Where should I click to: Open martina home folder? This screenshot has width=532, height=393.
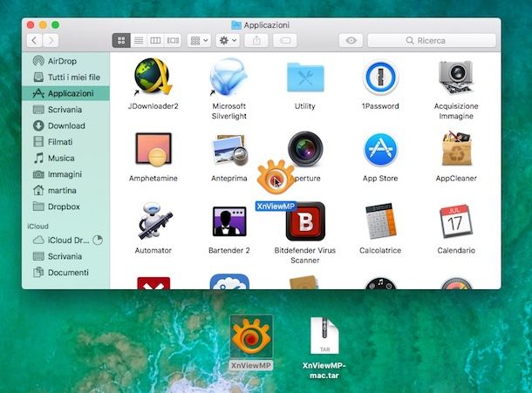pos(65,191)
